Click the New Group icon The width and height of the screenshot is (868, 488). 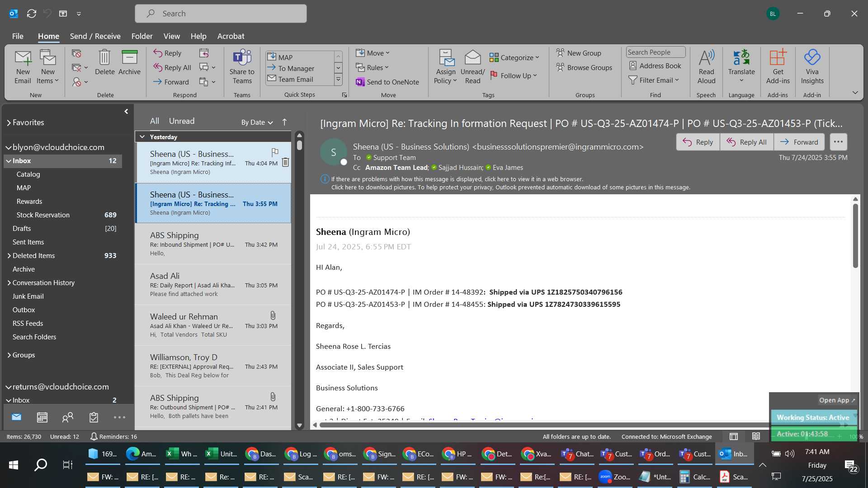coord(579,53)
